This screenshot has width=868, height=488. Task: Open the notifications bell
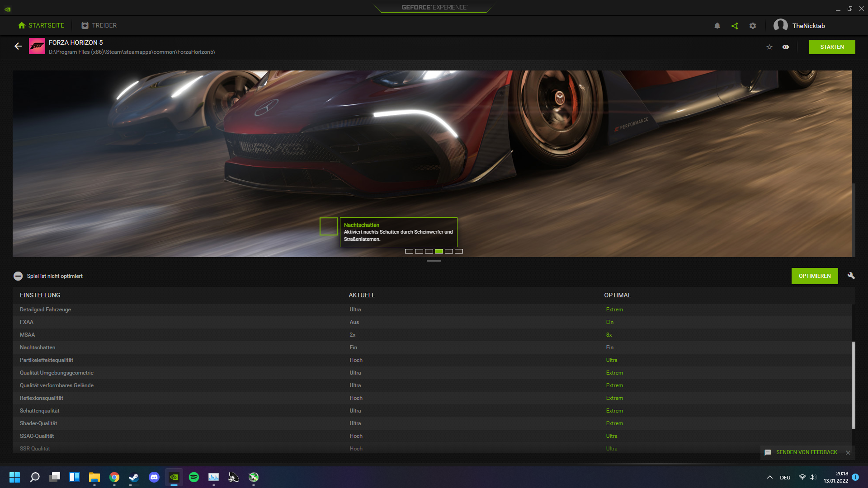(717, 26)
